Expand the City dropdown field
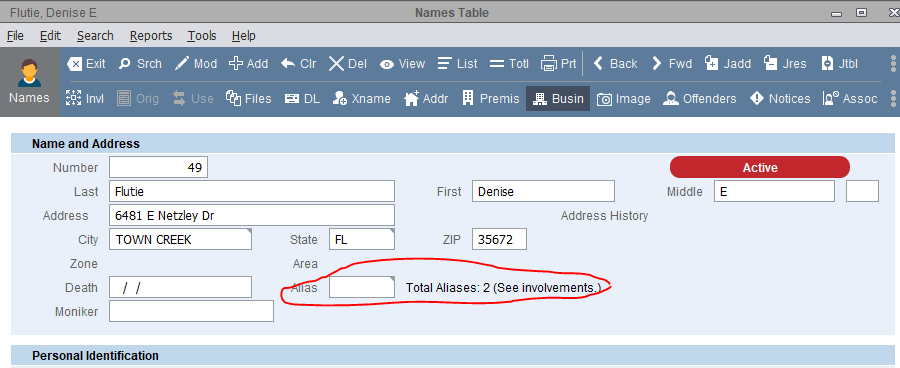Image resolution: width=900 pixels, height=368 pixels. pyautogui.click(x=180, y=239)
